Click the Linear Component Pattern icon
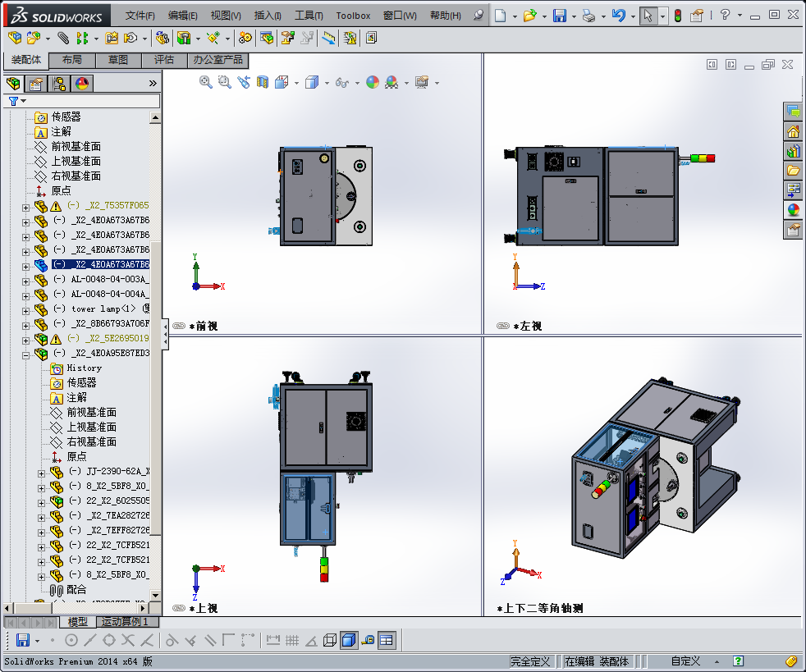Screen dimensions: 806x672 click(x=82, y=38)
